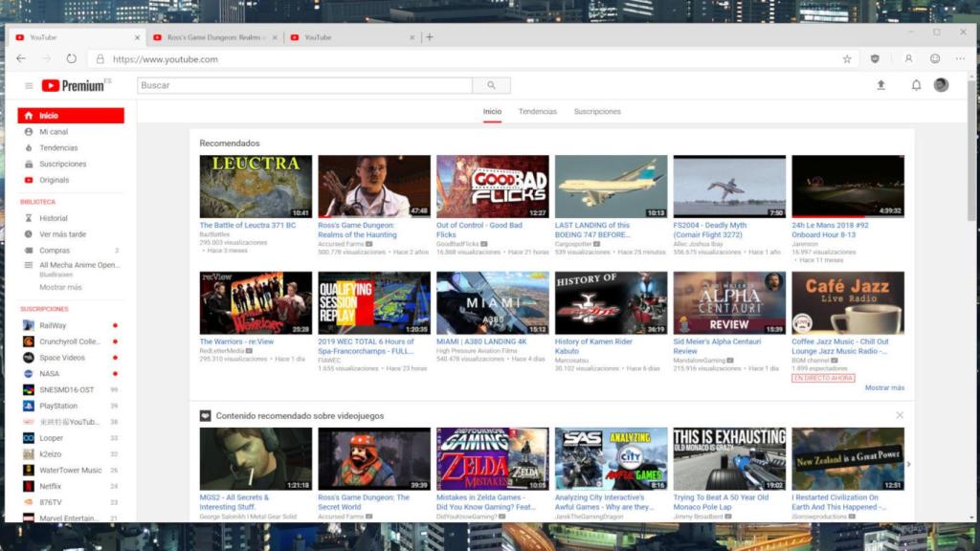Switch to the Tendencias top tab
980x551 pixels.
click(x=538, y=112)
